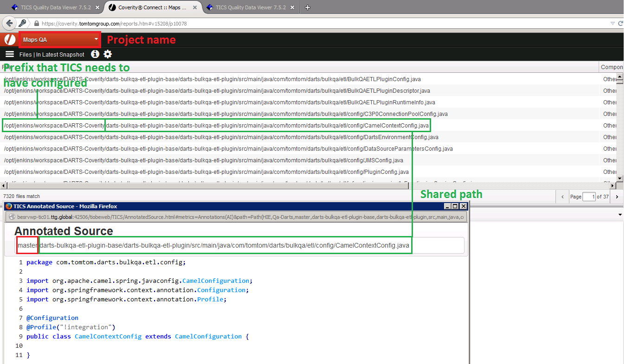Open the address bar history dropdown arrow

pos(613,23)
